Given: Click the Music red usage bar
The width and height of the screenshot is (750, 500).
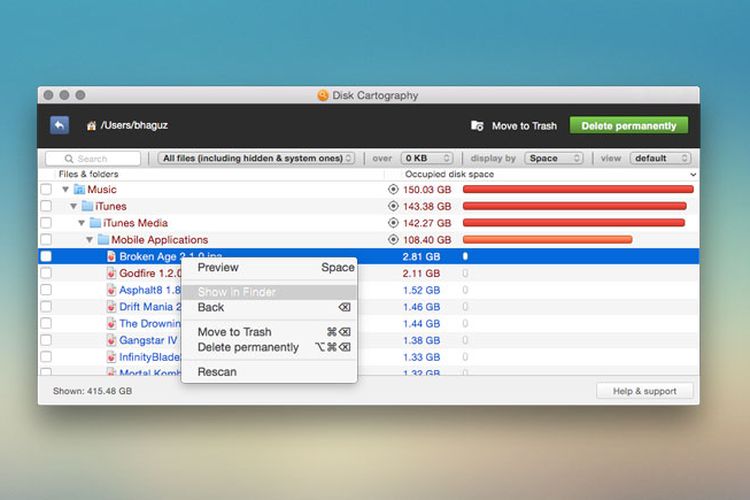Looking at the screenshot, I should (578, 189).
